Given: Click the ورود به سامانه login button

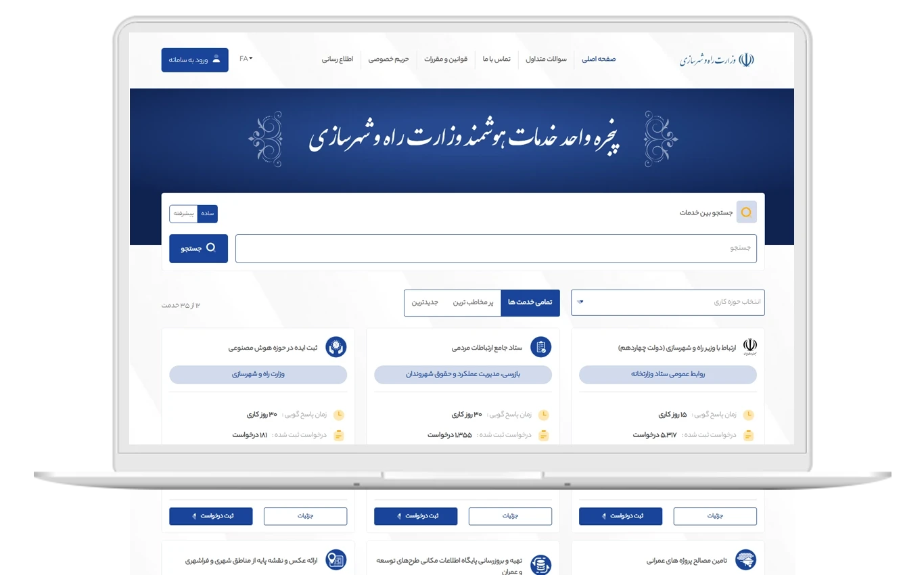Looking at the screenshot, I should (195, 60).
